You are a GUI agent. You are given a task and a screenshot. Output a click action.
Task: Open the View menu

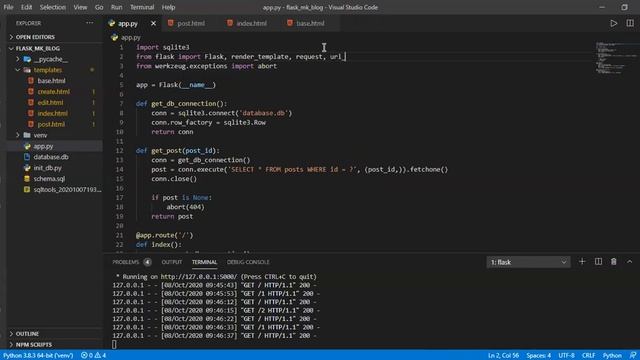coord(80,7)
